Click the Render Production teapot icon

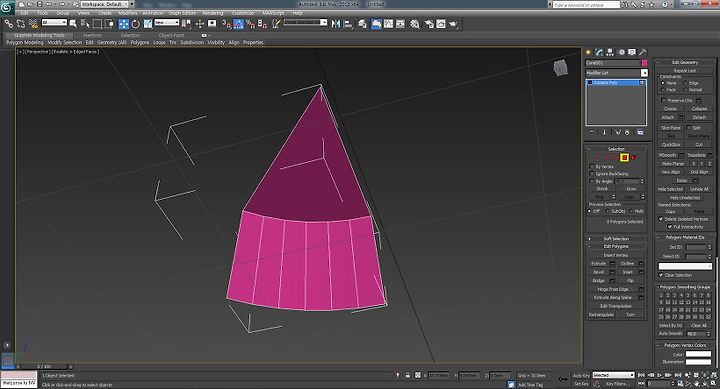(x=453, y=24)
